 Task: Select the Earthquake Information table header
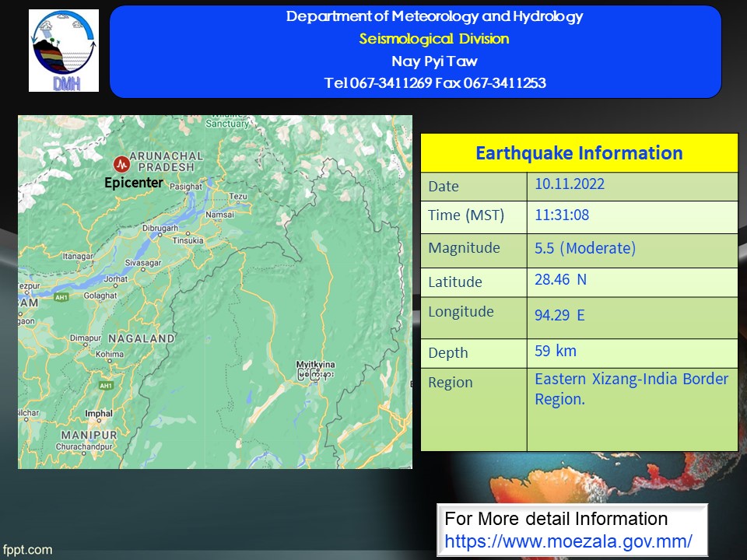579,153
